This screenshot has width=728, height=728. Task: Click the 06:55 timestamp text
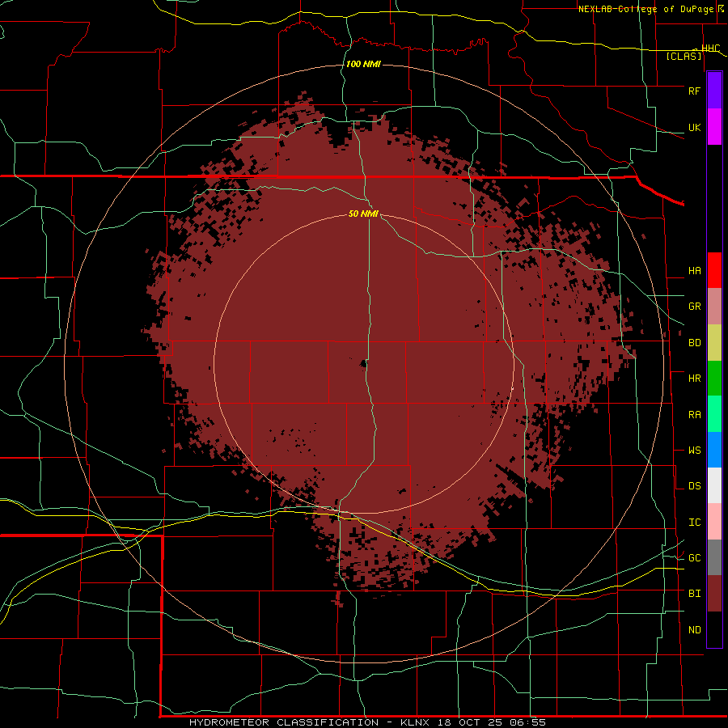tap(527, 722)
